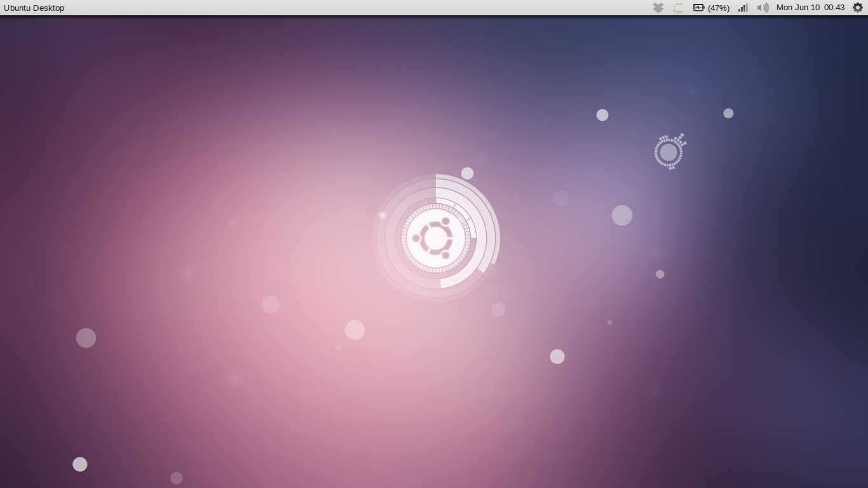This screenshot has width=868, height=488.
Task: Open the battery indicator showing 47%
Action: click(711, 8)
